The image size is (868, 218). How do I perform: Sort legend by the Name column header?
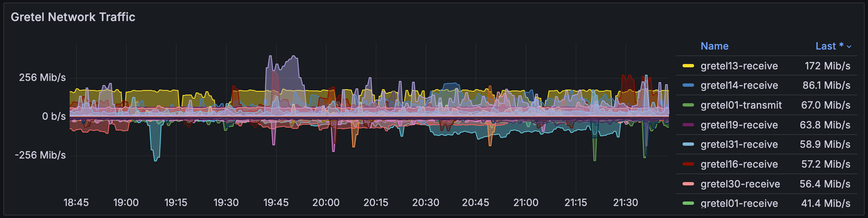[x=714, y=46]
